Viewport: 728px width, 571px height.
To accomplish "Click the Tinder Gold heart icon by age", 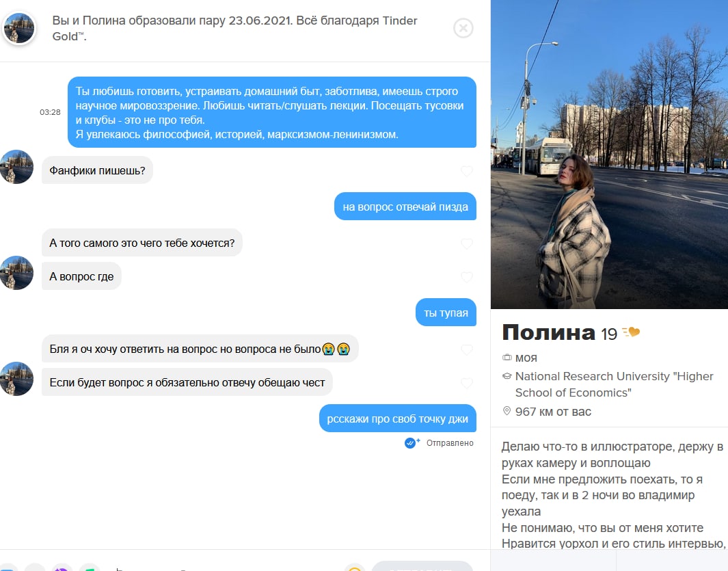I will (x=631, y=332).
